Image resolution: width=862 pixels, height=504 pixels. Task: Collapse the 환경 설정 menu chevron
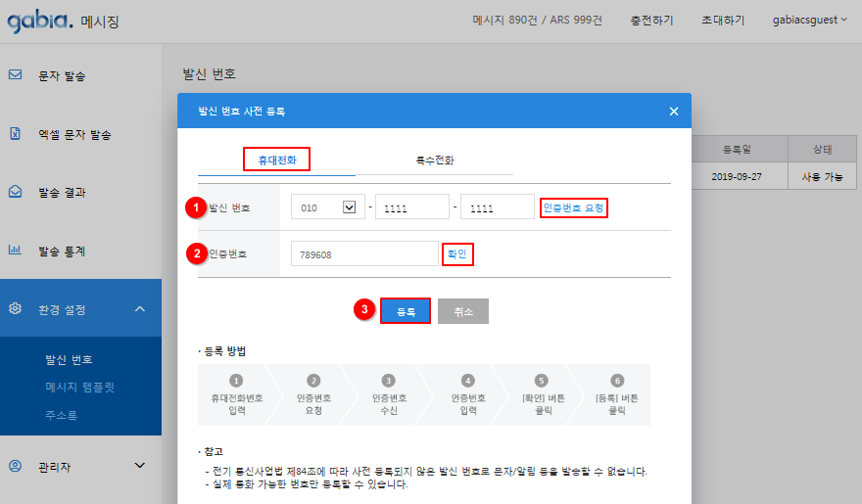pyautogui.click(x=139, y=309)
